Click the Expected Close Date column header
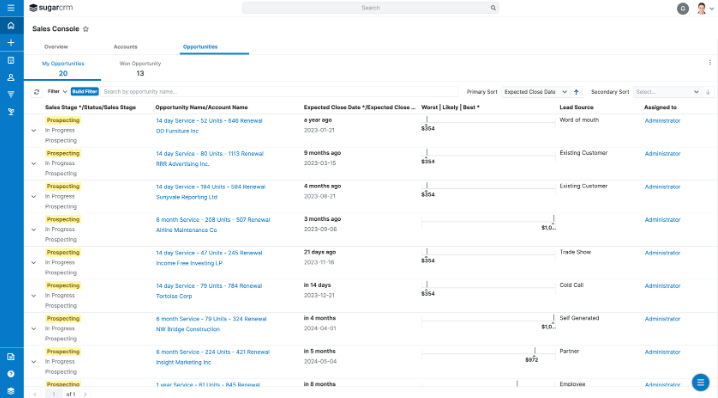The height and width of the screenshot is (398, 718). click(359, 107)
